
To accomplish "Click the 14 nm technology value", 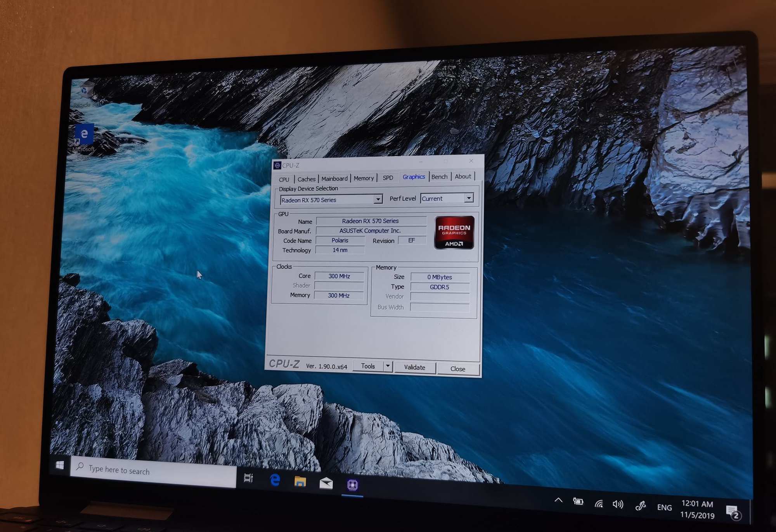I will click(340, 250).
